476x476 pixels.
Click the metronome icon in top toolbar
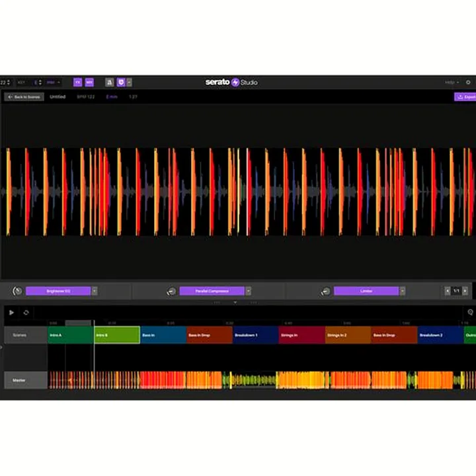pyautogui.click(x=109, y=82)
